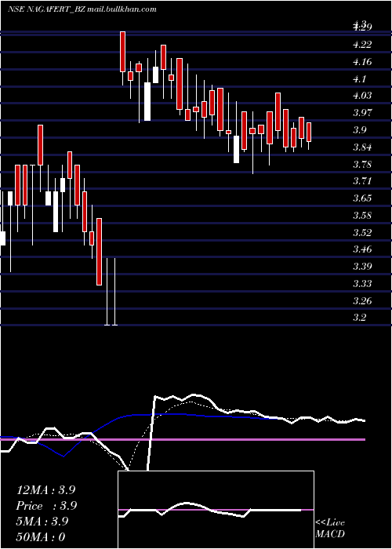Viewport: 392px width, 549px height.
Task: Click the 4.22 price axis label
Action: click(x=362, y=45)
